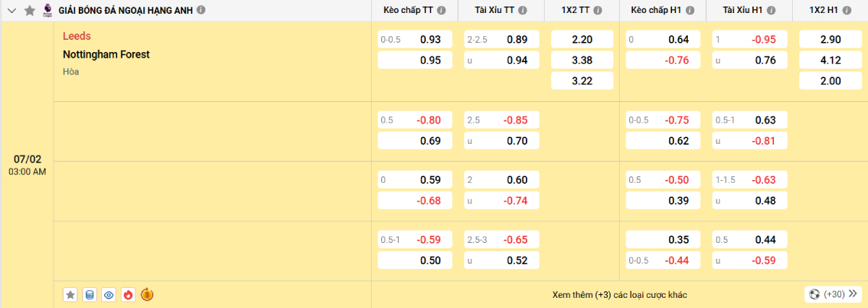Image resolution: width=868 pixels, height=308 pixels.
Task: Select Leeds 1X2 TT odds 2.20
Action: pos(582,40)
